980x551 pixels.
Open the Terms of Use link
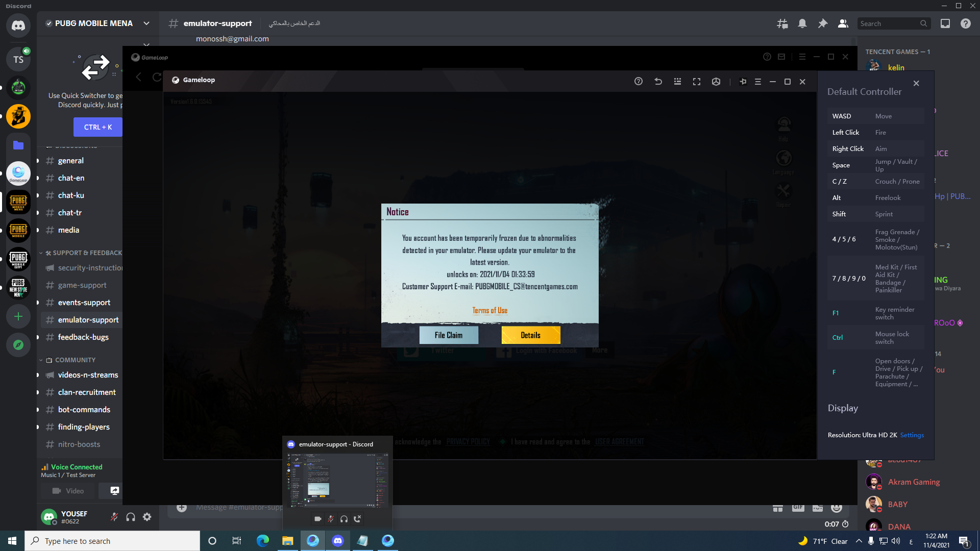[489, 310]
